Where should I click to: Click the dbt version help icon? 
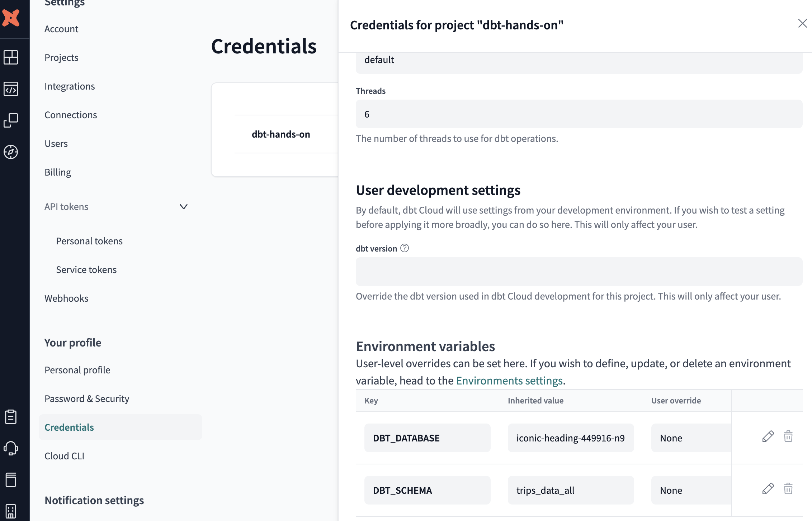(405, 248)
